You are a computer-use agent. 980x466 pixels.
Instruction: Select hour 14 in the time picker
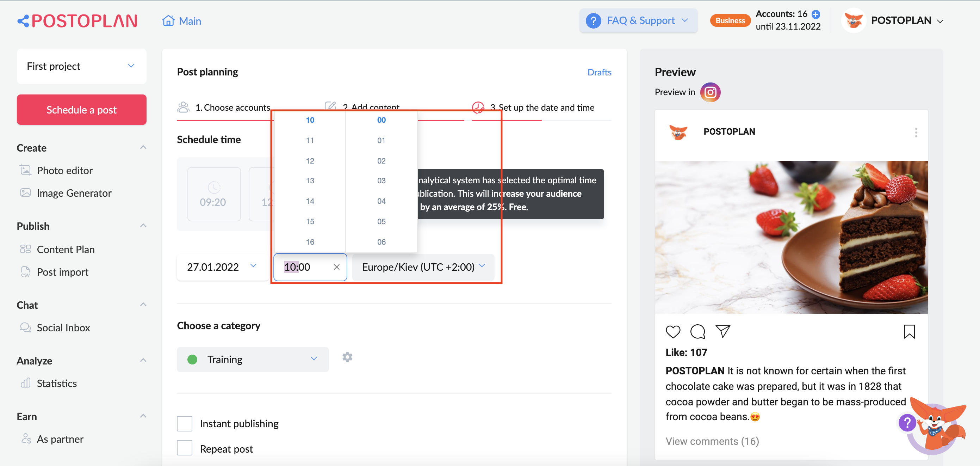click(310, 201)
